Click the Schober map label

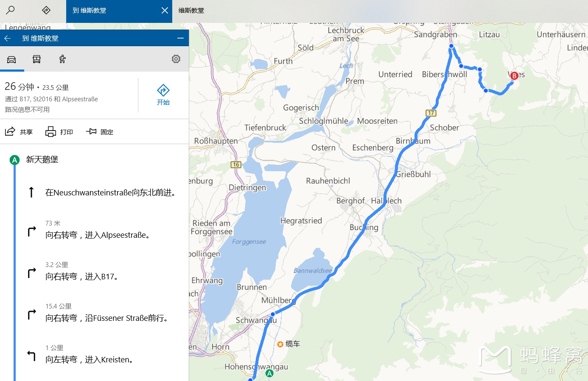tap(444, 128)
